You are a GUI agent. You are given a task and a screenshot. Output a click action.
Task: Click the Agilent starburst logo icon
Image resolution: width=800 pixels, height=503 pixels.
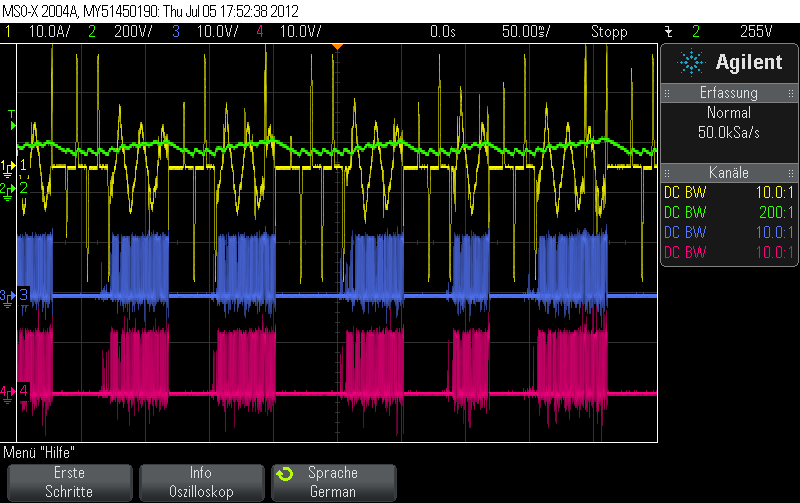pyautogui.click(x=691, y=63)
